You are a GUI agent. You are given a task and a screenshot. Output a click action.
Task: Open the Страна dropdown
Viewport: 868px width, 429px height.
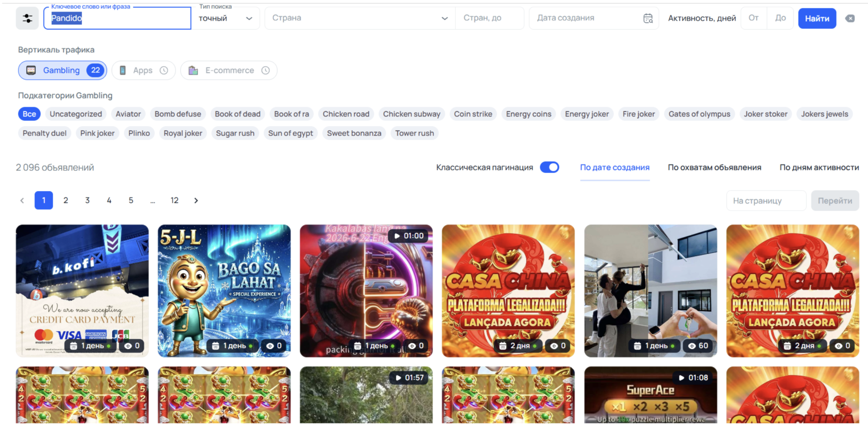(x=360, y=18)
